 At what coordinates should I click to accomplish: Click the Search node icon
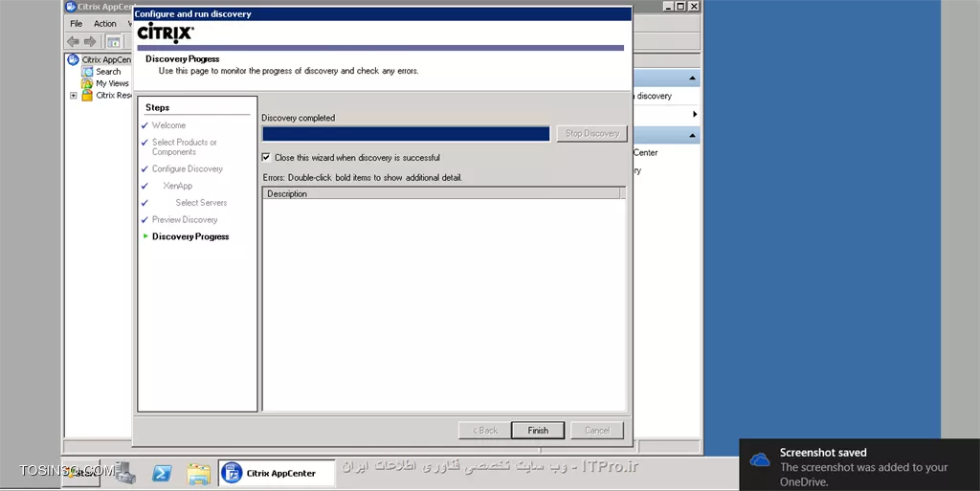(x=87, y=71)
